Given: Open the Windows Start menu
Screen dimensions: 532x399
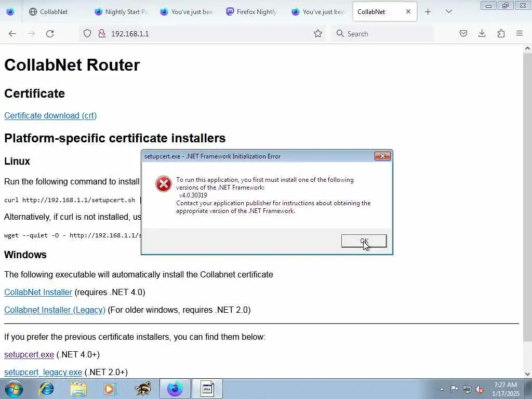Looking at the screenshot, I should tap(14, 389).
